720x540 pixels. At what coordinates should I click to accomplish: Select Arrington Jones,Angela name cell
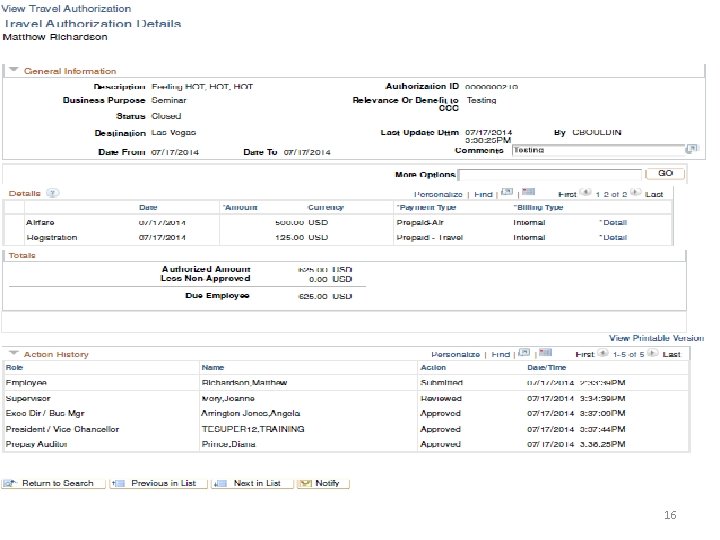point(251,413)
